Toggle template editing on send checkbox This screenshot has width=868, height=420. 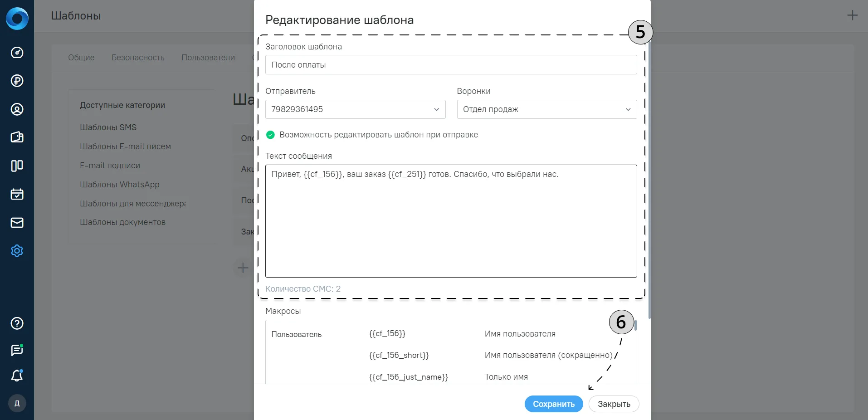tap(270, 135)
